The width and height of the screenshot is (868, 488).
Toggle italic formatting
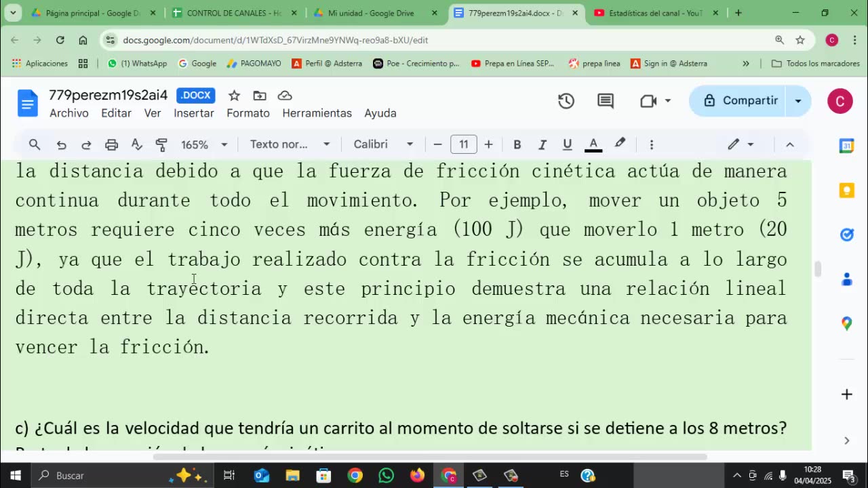tap(542, 144)
